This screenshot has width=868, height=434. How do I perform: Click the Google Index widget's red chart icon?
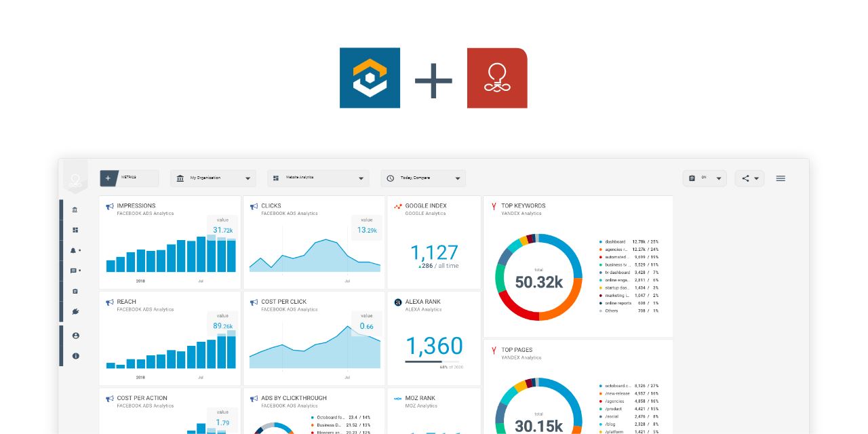point(398,206)
